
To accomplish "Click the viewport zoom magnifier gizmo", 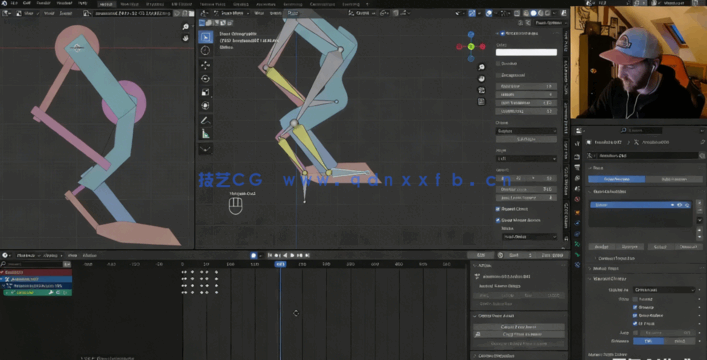I will [x=481, y=67].
